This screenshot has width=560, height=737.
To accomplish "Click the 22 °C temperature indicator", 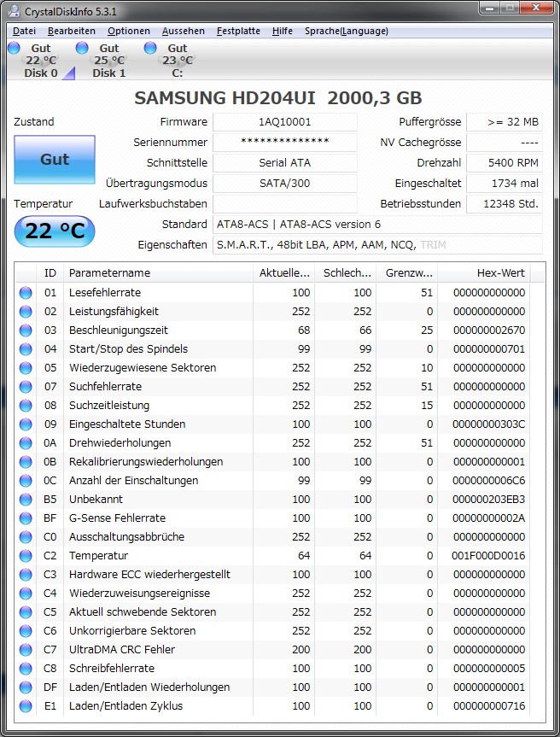I will click(55, 231).
